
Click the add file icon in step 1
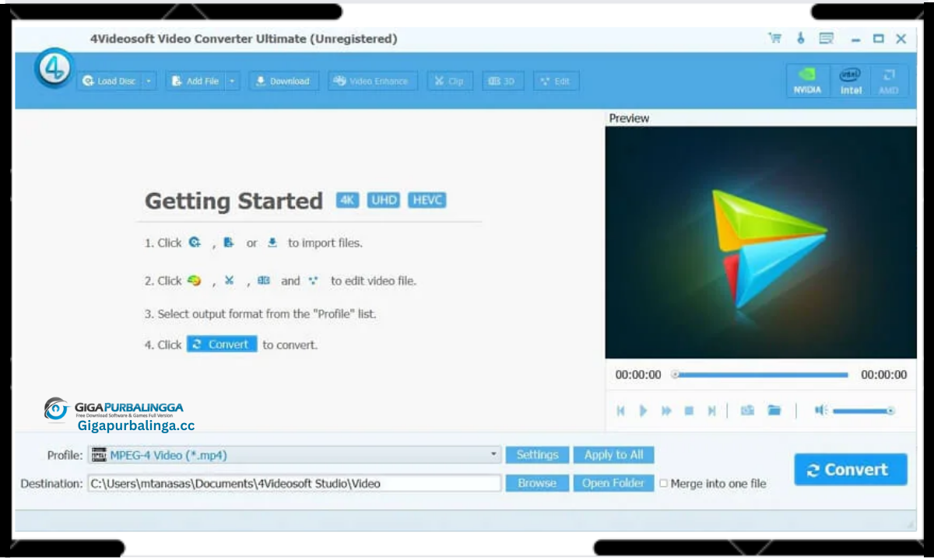229,243
